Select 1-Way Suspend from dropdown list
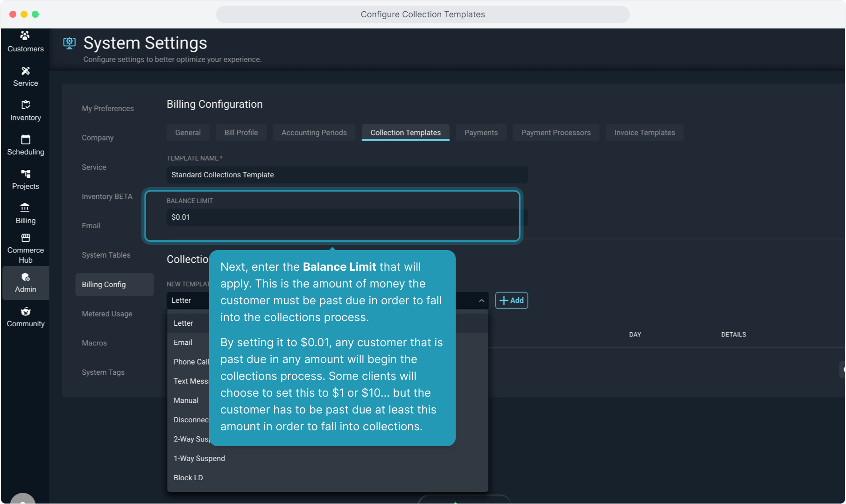This screenshot has height=504, width=846. pos(199,458)
